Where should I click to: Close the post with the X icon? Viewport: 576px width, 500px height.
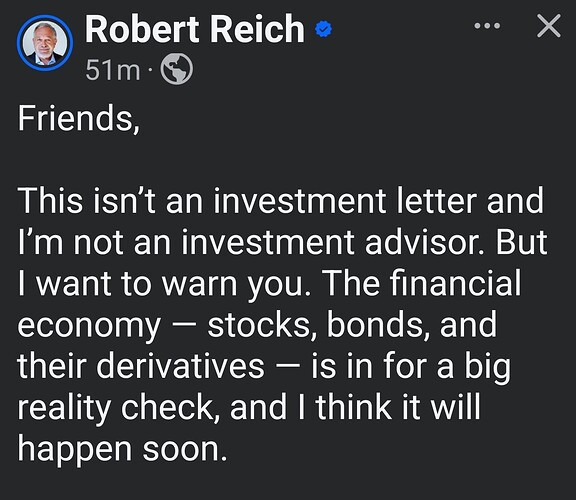548,26
